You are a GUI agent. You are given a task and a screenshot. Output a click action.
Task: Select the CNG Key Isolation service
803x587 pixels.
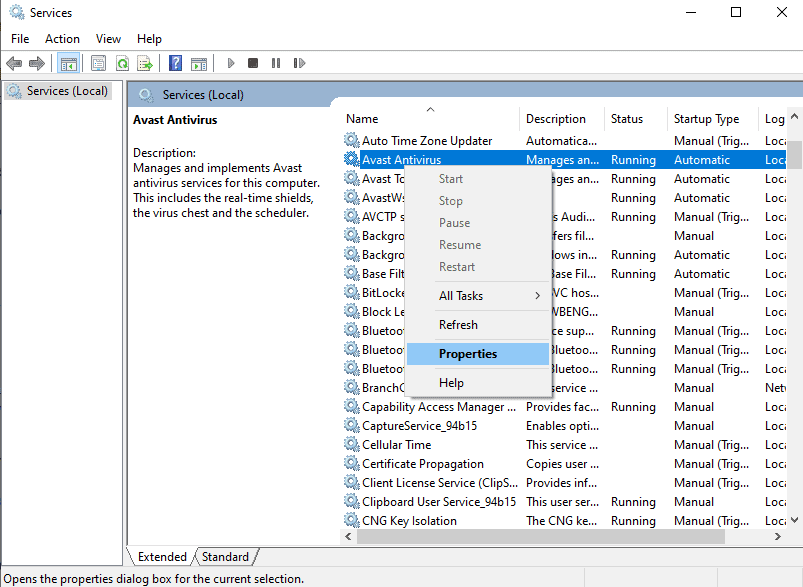(564, 520)
